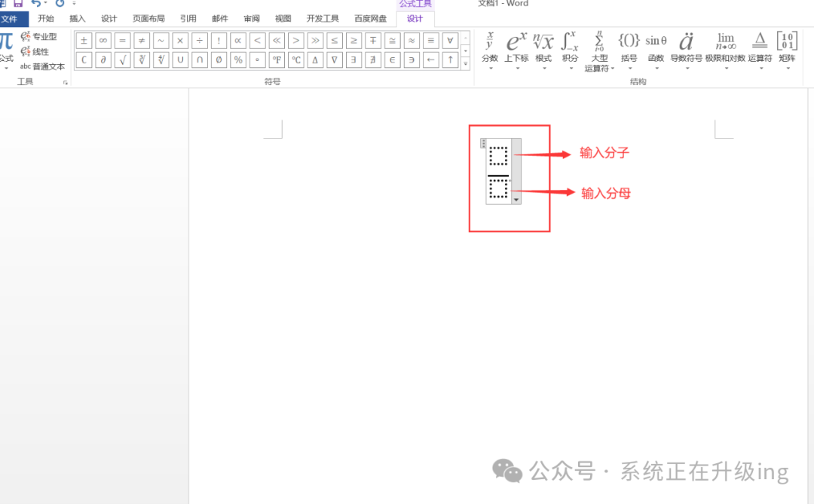Insert the up arrow ↑ symbol

click(x=450, y=60)
